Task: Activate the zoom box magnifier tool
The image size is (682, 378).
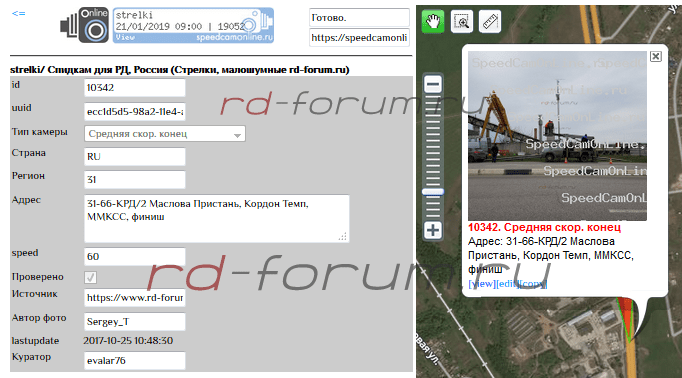Action: tap(461, 21)
